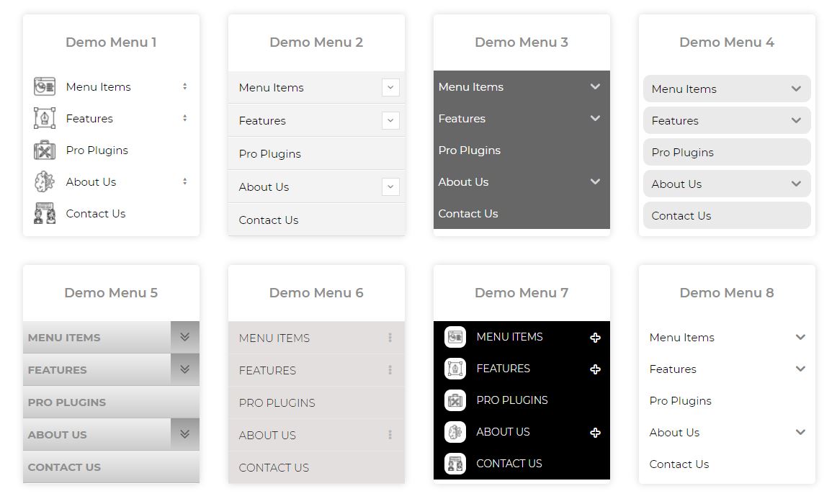Image resolution: width=837 pixels, height=504 pixels.
Task: Select the Pro Plugins toolbox icon in Demo Menu 1
Action: pos(44,150)
